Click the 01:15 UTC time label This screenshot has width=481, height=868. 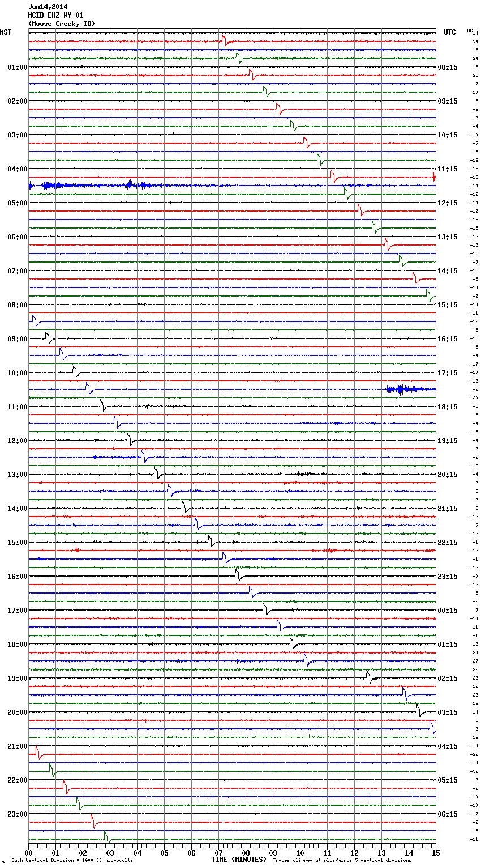(x=448, y=644)
